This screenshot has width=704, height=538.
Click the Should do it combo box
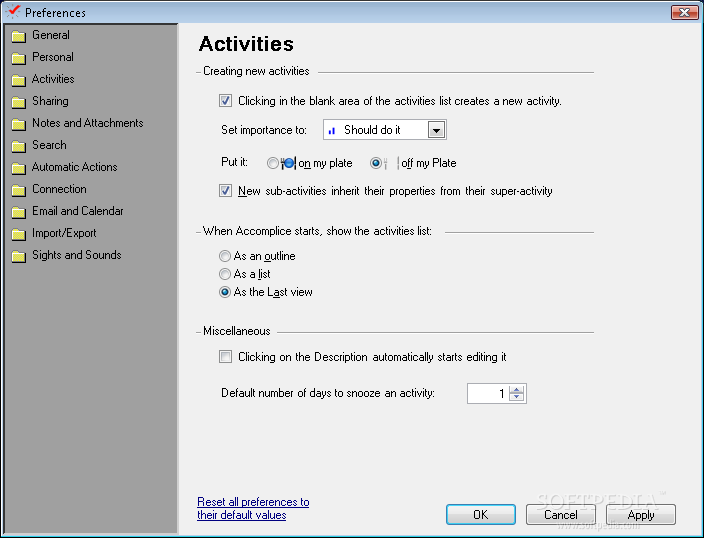click(385, 130)
